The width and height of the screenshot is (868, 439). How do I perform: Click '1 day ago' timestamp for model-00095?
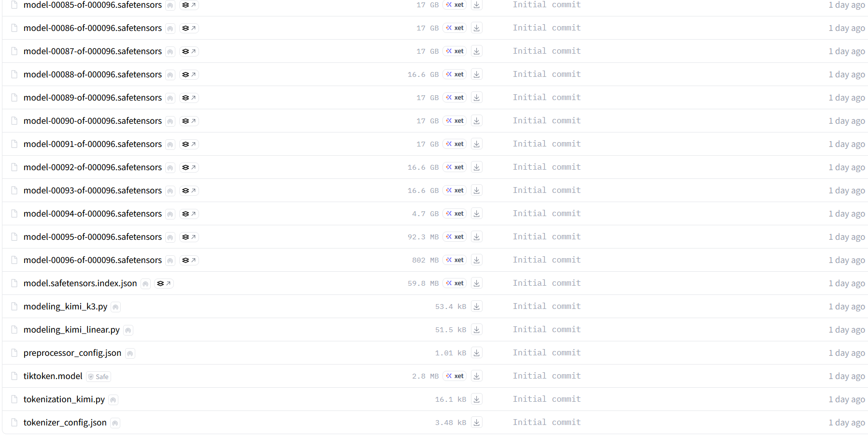(847, 237)
